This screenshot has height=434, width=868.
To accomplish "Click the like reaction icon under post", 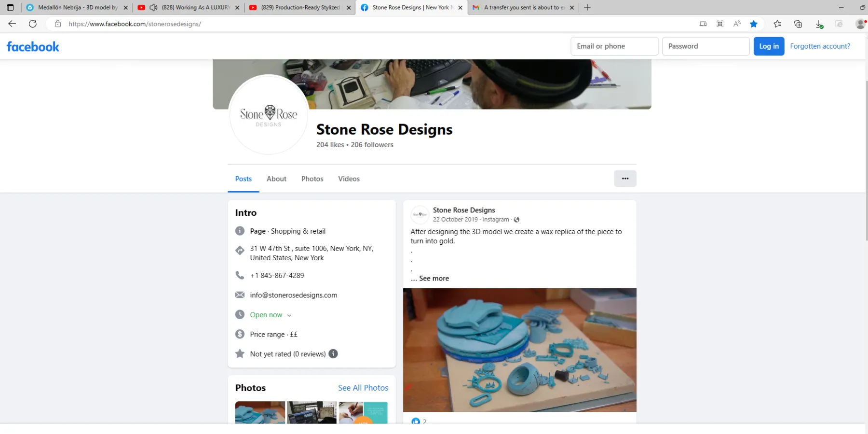I will pos(416,421).
